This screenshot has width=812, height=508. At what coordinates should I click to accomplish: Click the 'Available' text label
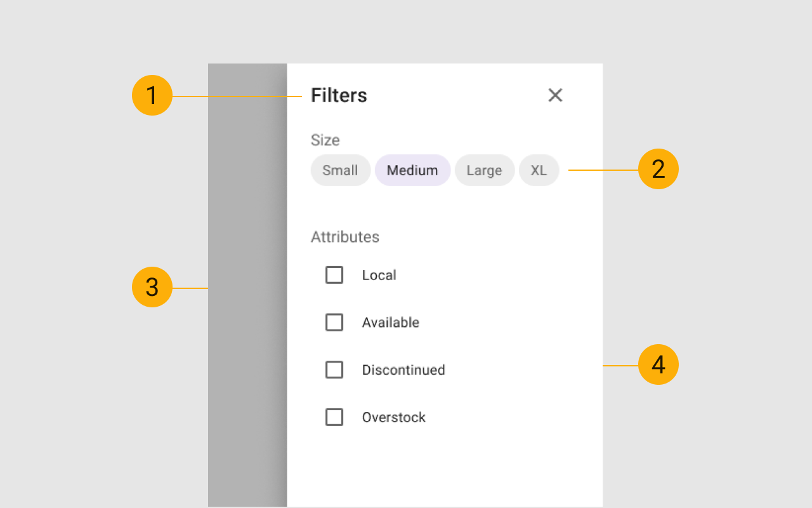click(x=390, y=323)
